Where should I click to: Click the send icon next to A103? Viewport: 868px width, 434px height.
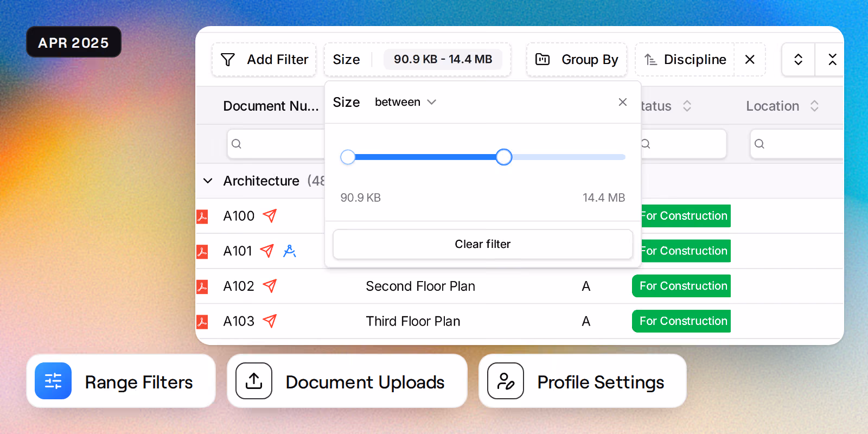coord(270,321)
